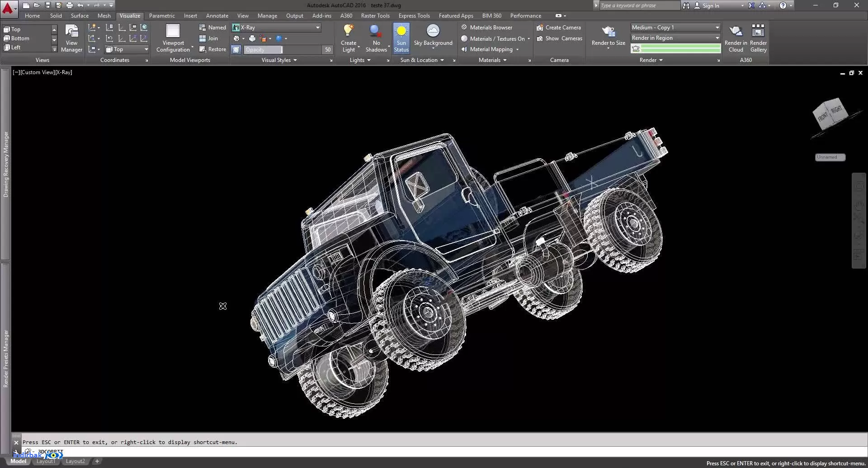Click the green render progress bar
868x468 pixels.
[x=680, y=48]
